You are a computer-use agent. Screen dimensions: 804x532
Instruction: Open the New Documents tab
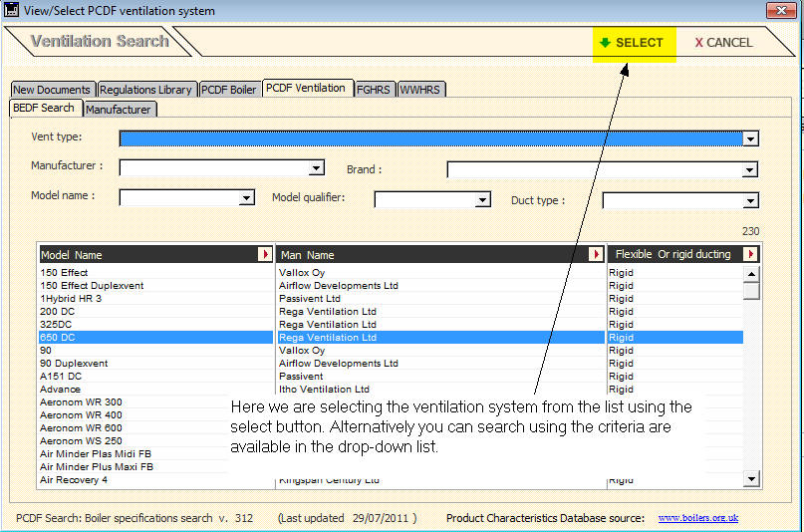(52, 90)
